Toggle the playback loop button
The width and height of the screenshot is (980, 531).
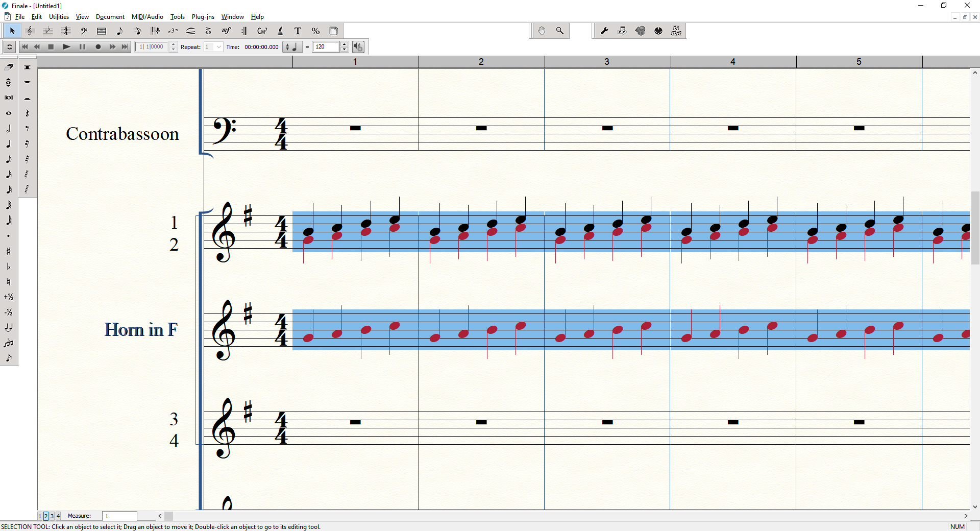[x=9, y=47]
